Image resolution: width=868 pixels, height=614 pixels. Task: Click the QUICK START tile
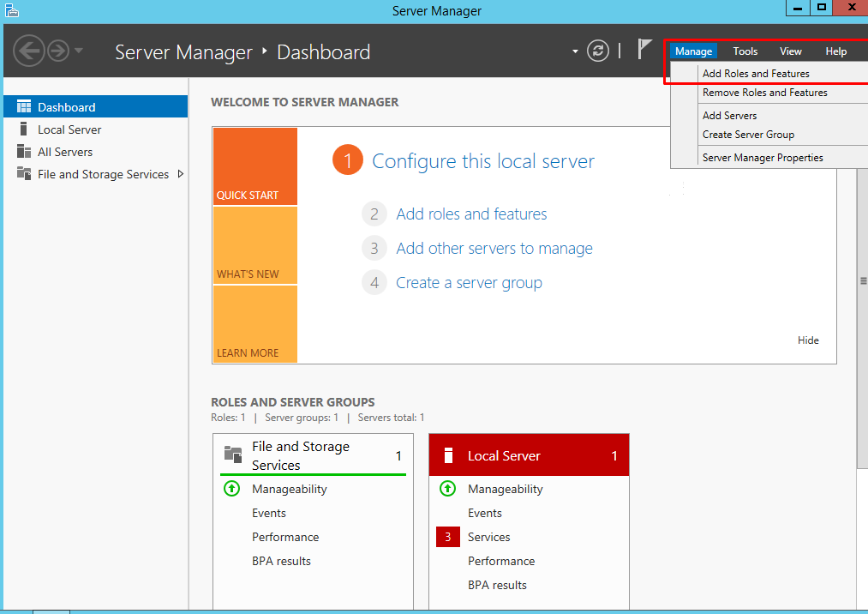pos(255,166)
